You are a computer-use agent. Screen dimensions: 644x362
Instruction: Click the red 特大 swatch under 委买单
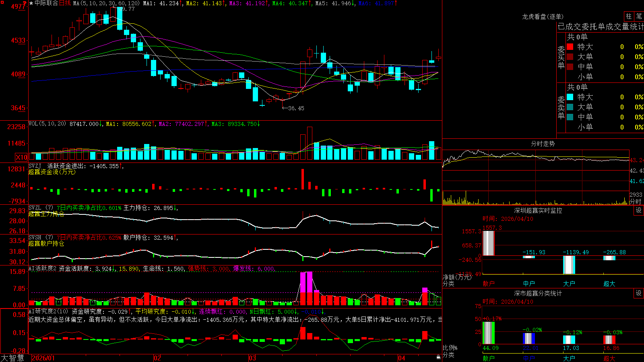point(570,47)
